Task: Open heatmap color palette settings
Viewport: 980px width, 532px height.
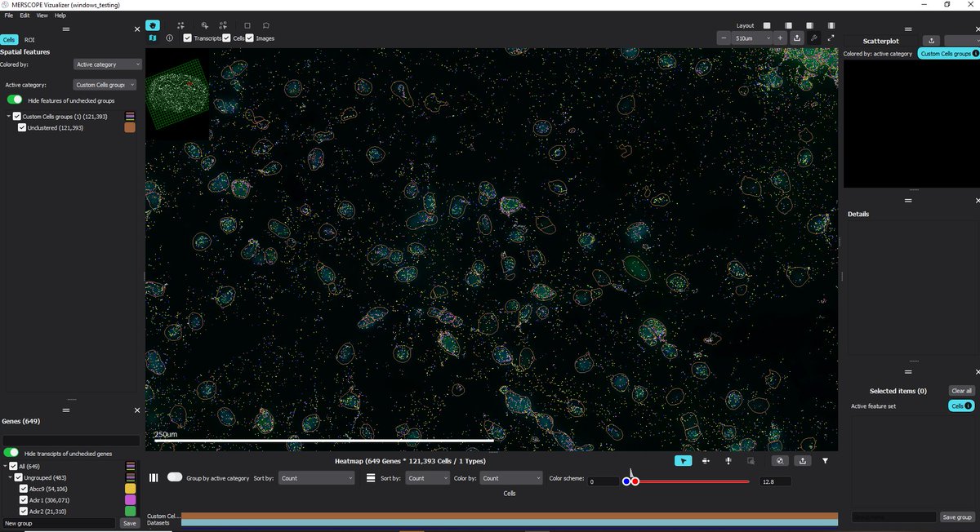Action: (x=780, y=460)
